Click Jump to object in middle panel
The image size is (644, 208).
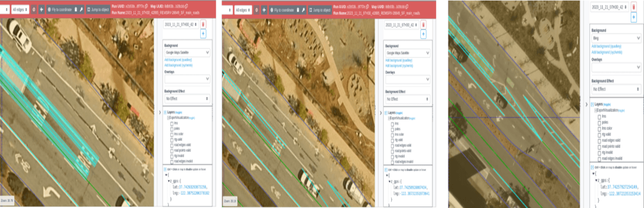[x=319, y=10]
